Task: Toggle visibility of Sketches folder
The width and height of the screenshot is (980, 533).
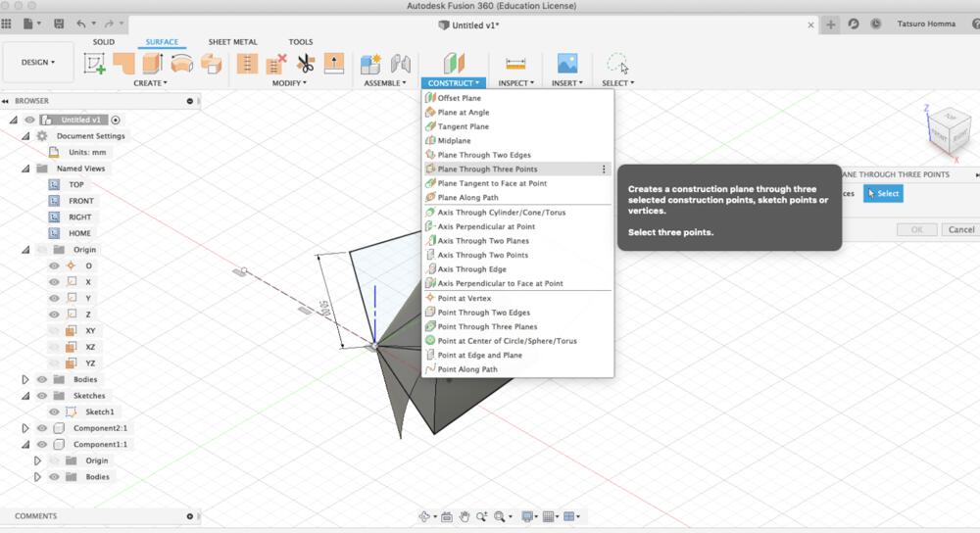Action: point(42,396)
